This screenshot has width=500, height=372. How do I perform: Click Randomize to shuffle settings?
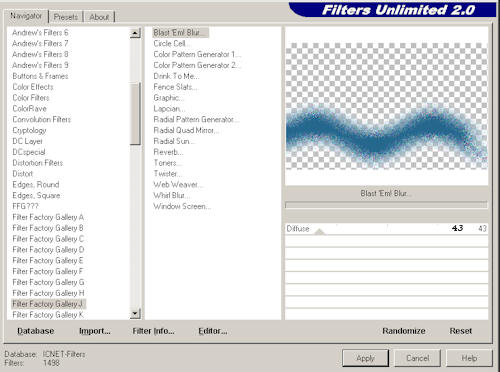click(404, 331)
